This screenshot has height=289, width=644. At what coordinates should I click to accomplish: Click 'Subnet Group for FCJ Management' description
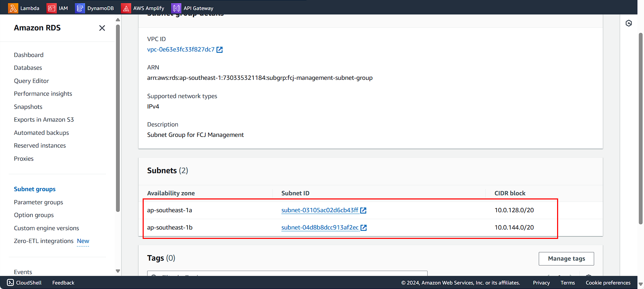[195, 135]
